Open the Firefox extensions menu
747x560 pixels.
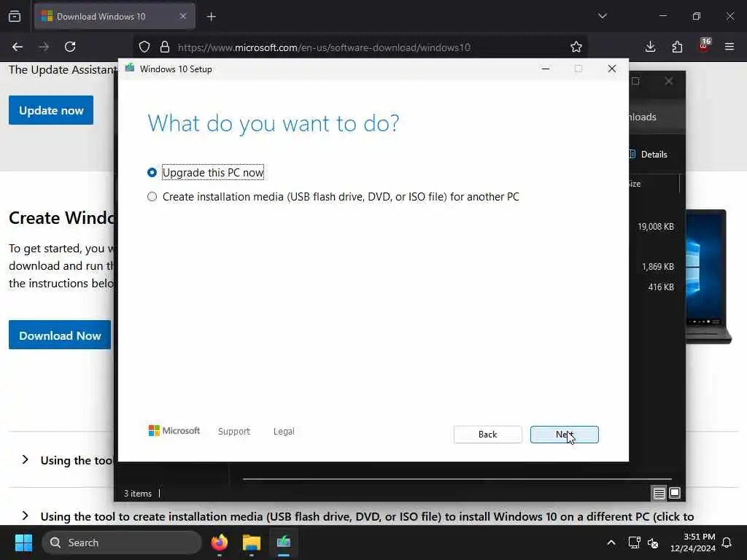677,47
